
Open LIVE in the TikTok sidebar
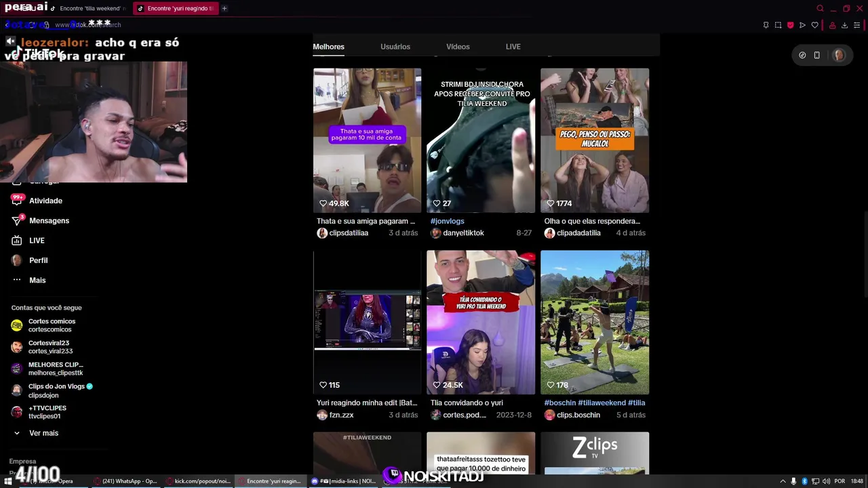coord(37,241)
